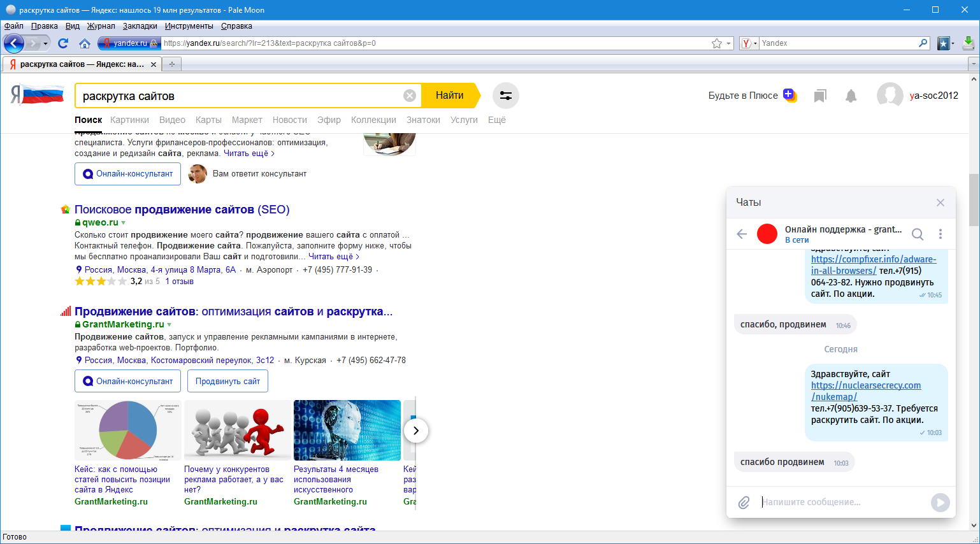Open the Продвижение сайтов: оптимизация сайтов result title
The image size is (980, 544).
(x=233, y=311)
